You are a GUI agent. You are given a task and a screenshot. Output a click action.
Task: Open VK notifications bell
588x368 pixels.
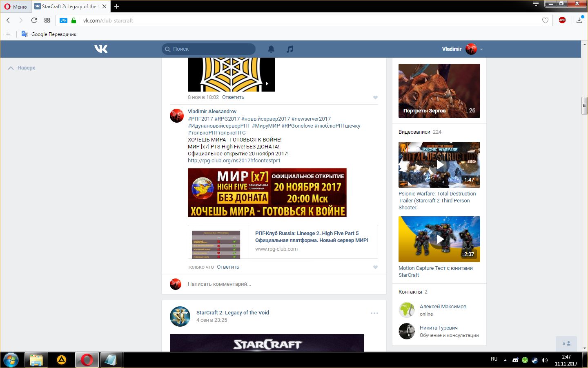point(271,49)
